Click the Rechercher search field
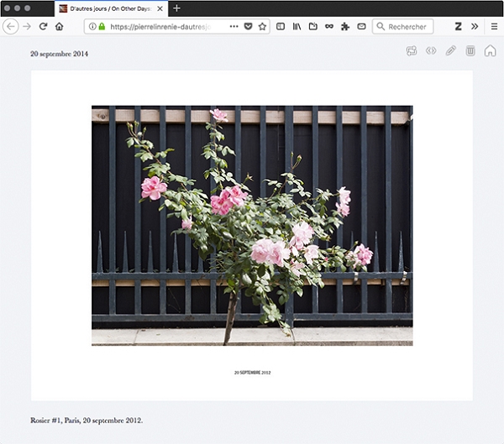 coord(407,27)
